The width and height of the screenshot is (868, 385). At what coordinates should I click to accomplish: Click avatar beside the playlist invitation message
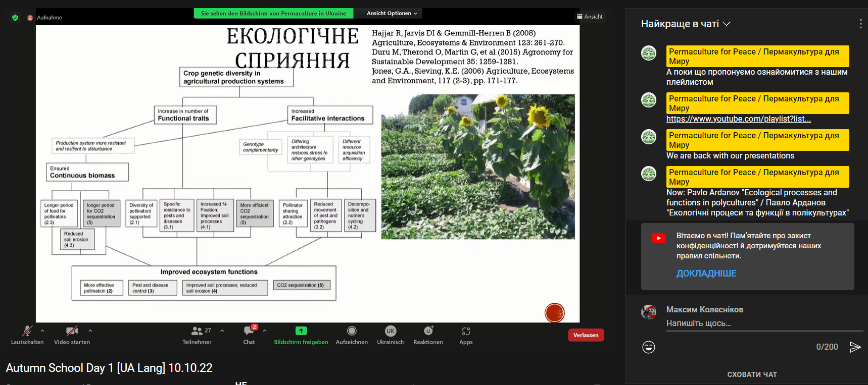[649, 53]
